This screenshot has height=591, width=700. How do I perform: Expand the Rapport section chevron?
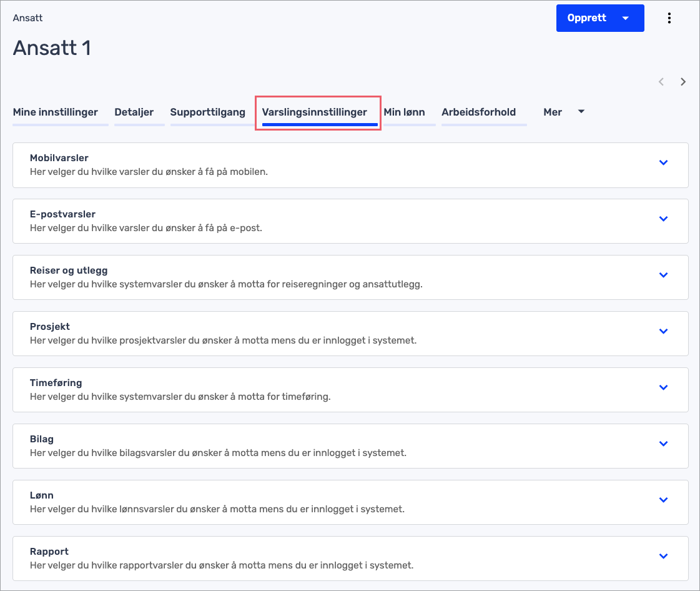663,557
